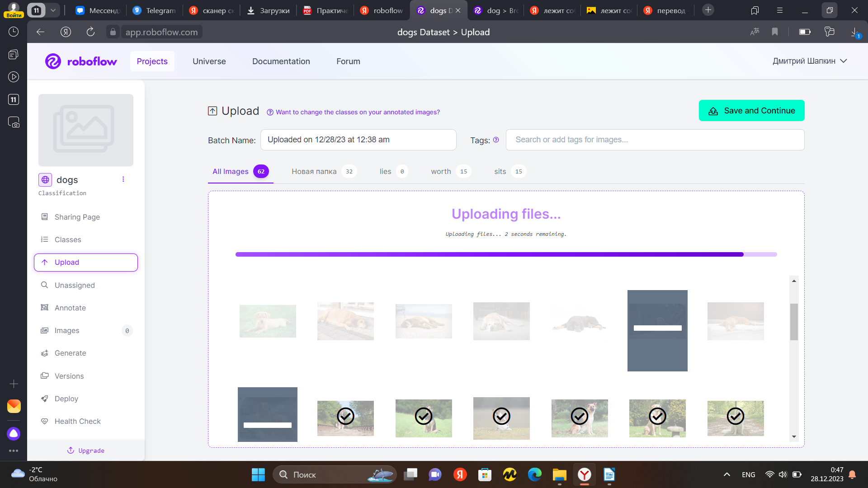Screen dimensions: 868x488
Task: Click the Roboflow logo icon
Action: (53, 61)
